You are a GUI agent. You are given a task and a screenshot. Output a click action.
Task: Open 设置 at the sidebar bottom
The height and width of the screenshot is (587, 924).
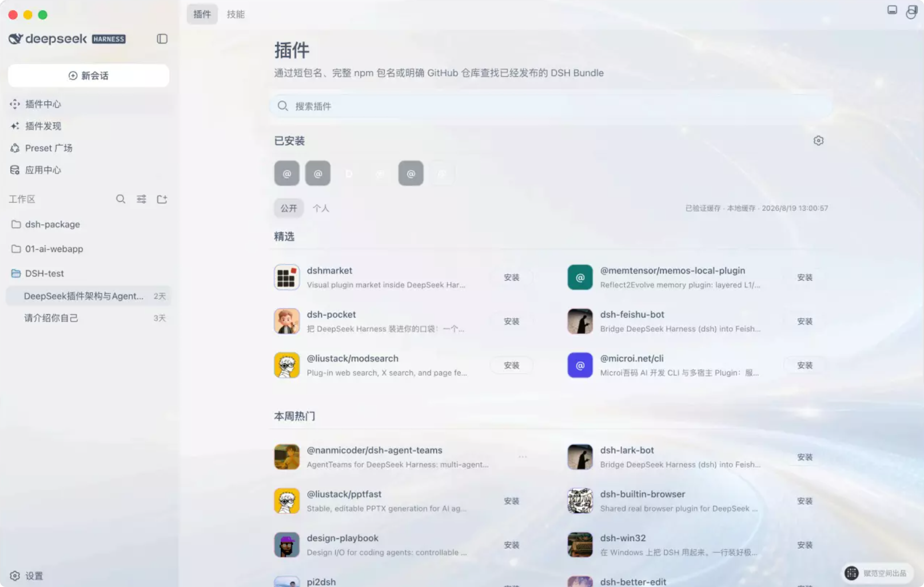pos(27,576)
